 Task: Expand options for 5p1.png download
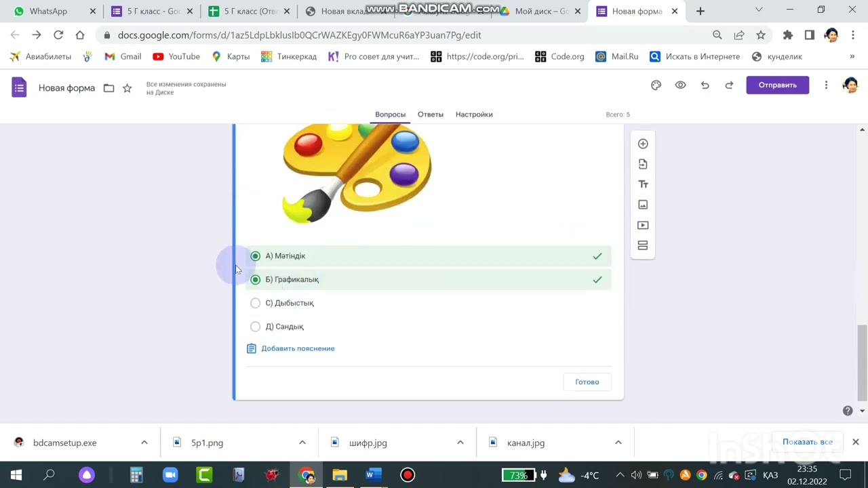(x=302, y=443)
